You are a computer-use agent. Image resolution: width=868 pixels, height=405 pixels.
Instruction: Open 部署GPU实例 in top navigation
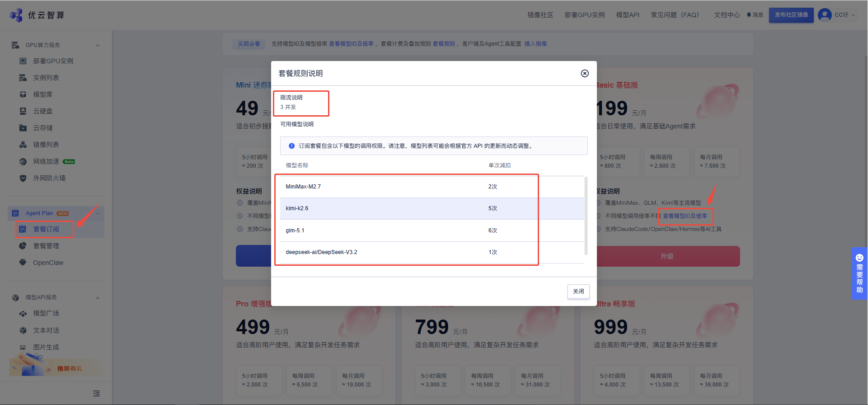[585, 15]
